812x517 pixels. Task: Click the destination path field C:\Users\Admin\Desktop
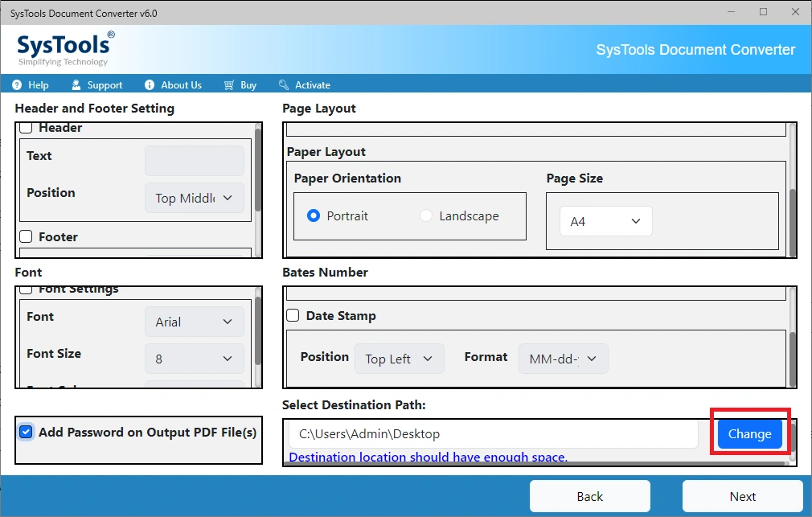[494, 433]
